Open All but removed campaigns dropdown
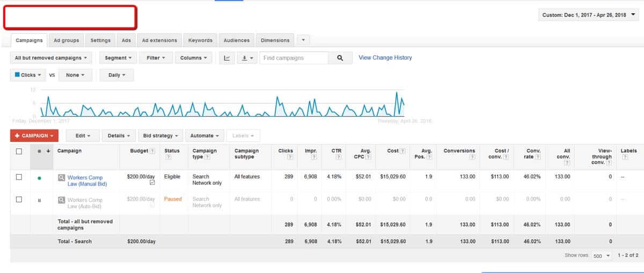The height and width of the screenshot is (273, 644). tap(51, 58)
